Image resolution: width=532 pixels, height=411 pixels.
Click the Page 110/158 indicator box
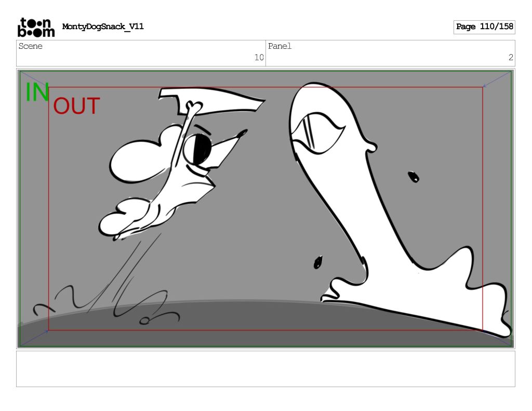tap(484, 27)
